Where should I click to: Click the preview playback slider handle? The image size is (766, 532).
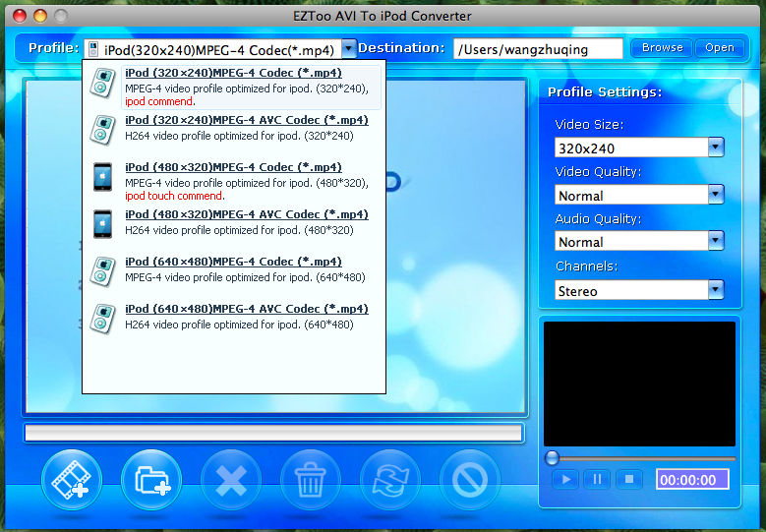tap(553, 458)
